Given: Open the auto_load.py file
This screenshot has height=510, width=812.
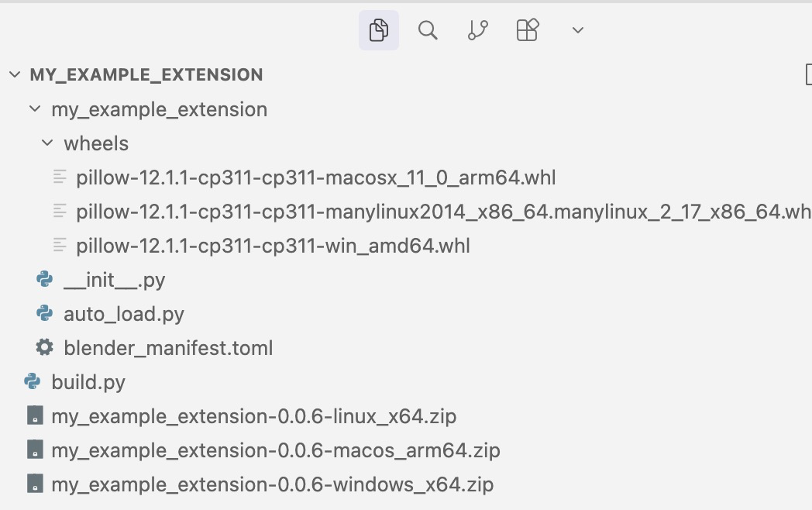Looking at the screenshot, I should pyautogui.click(x=124, y=314).
